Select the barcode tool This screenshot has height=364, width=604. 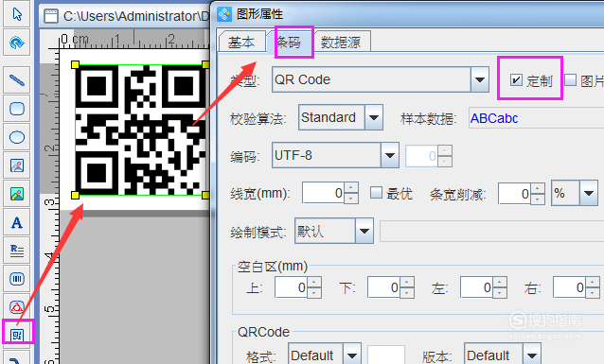(x=16, y=279)
